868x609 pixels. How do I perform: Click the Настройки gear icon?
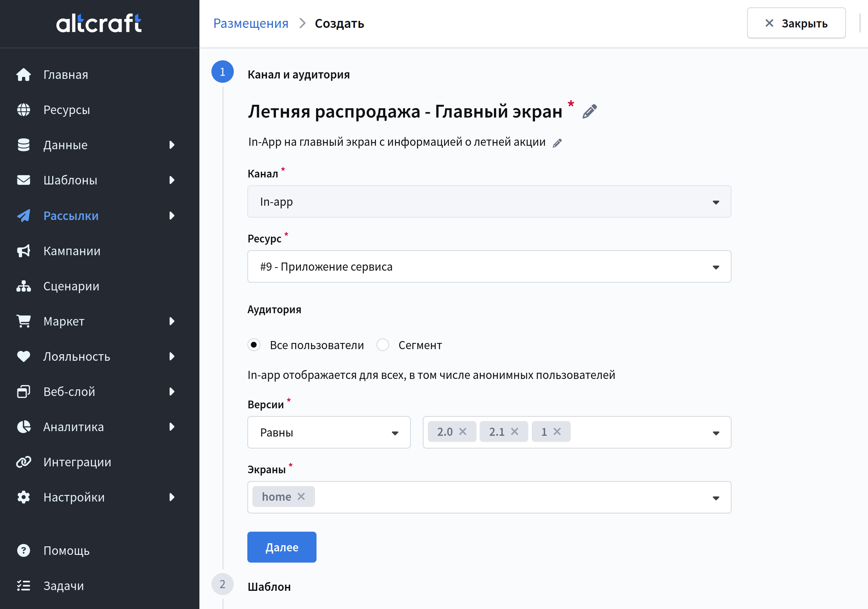(x=24, y=497)
